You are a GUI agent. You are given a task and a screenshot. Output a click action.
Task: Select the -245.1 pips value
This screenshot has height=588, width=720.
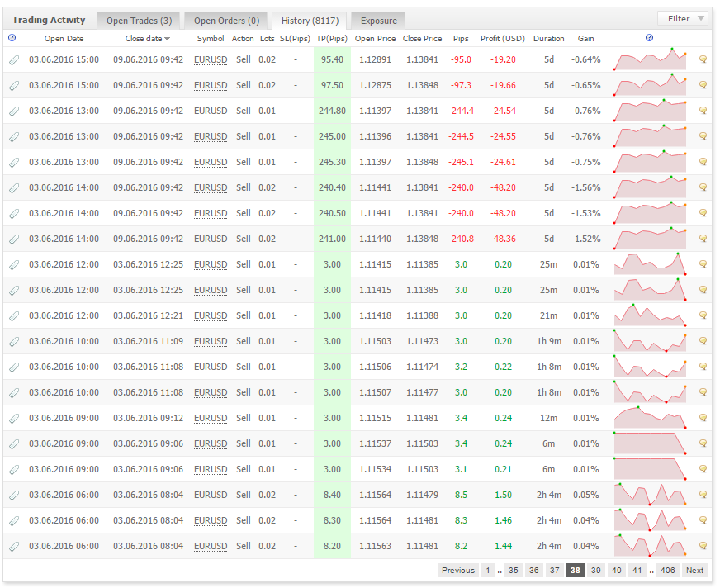coord(461,162)
